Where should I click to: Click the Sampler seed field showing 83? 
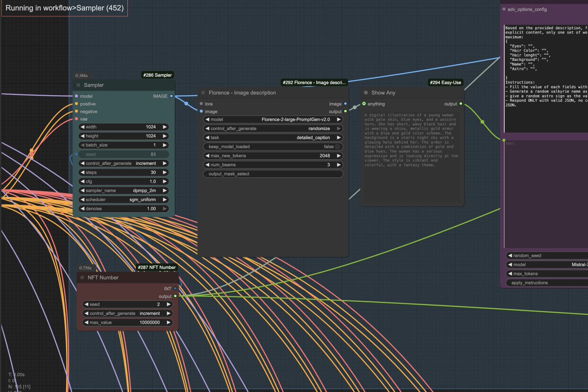point(123,154)
